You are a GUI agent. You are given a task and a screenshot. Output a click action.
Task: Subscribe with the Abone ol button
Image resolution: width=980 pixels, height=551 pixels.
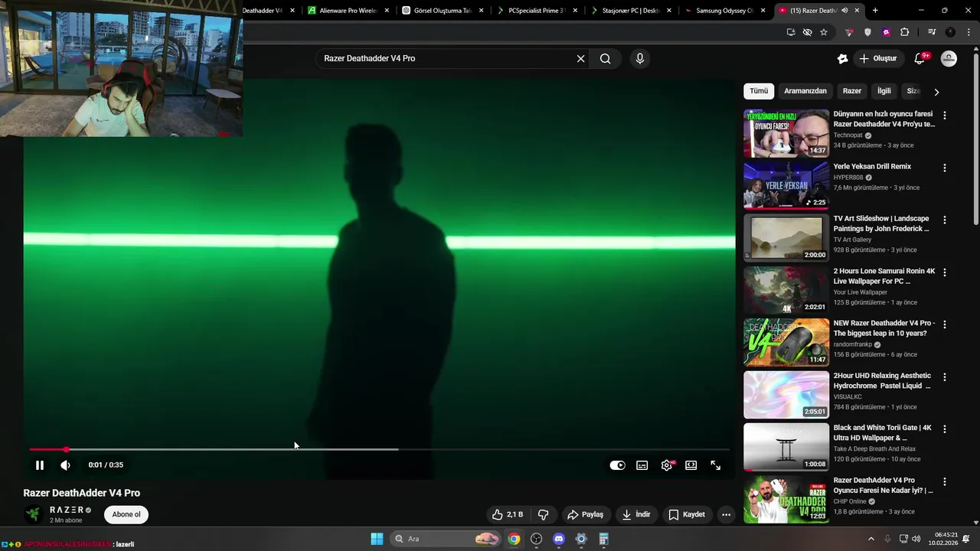pos(126,514)
